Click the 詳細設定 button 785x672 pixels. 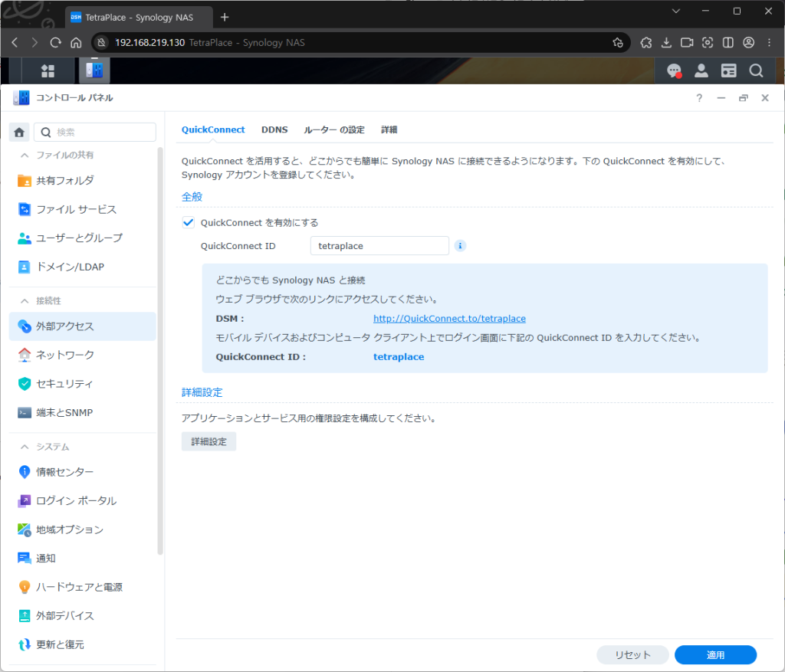pyautogui.click(x=209, y=442)
